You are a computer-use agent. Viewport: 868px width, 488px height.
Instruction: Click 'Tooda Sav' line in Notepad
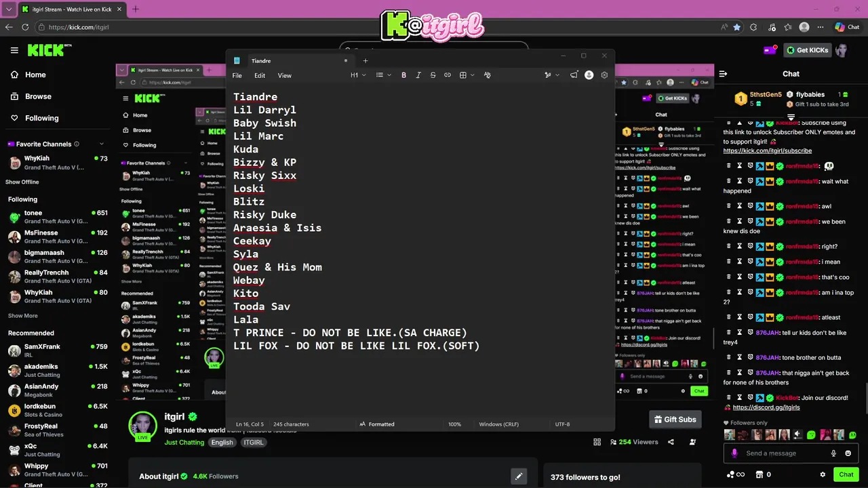click(262, 306)
